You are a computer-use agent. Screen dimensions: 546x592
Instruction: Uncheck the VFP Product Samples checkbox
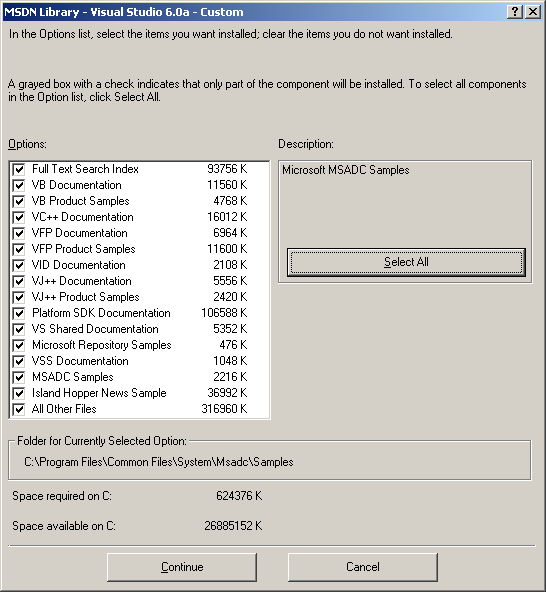click(x=19, y=249)
